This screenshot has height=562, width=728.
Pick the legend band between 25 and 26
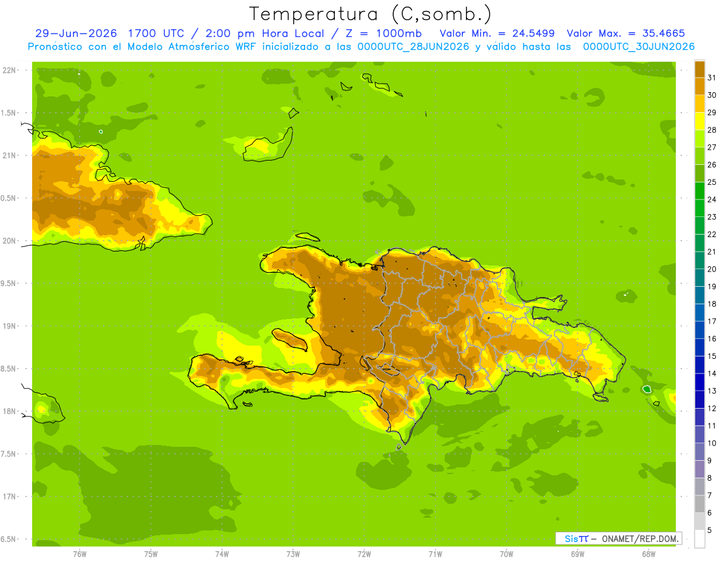(699, 173)
